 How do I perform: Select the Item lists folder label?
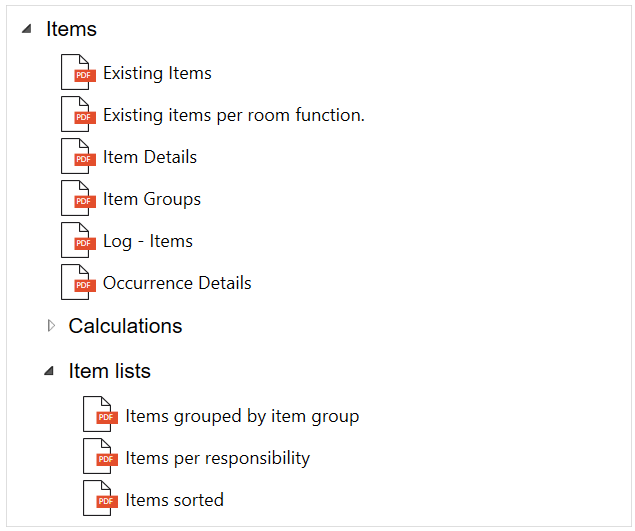(109, 371)
